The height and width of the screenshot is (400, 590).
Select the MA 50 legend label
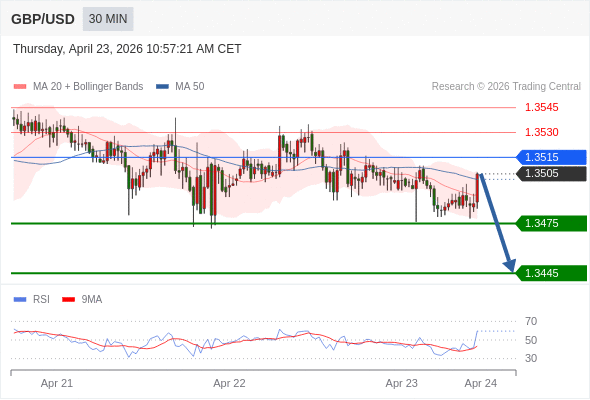click(x=190, y=87)
